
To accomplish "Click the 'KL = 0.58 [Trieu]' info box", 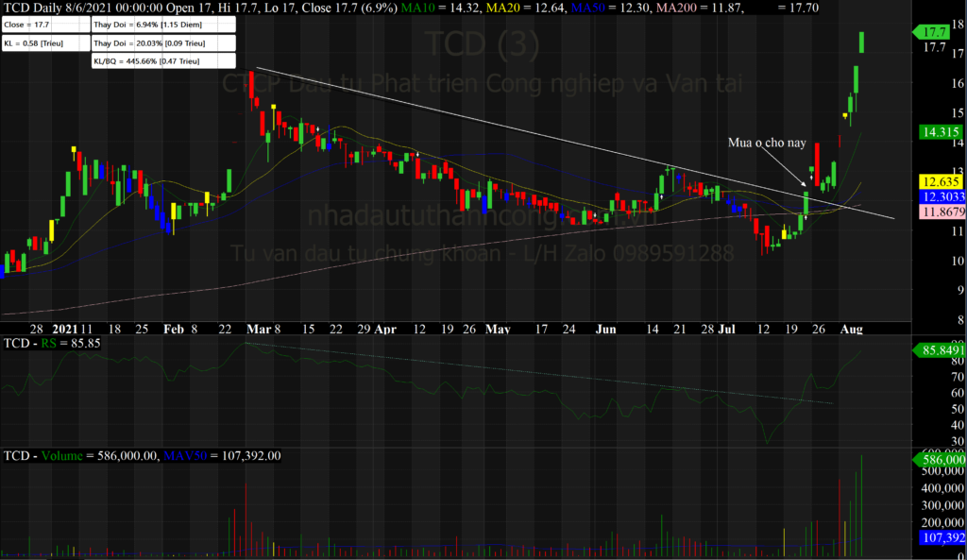I will [44, 43].
